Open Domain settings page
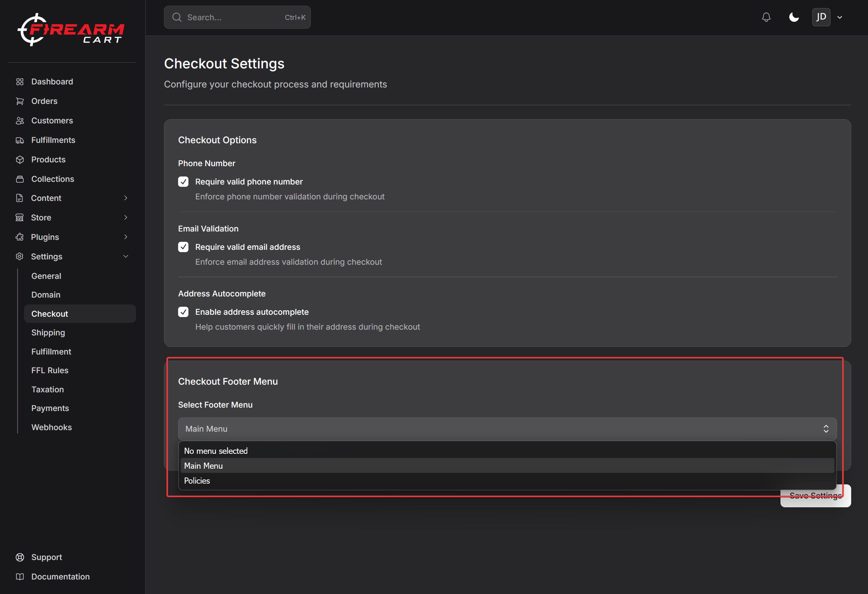Screen dimensions: 868x594 click(x=80, y=295)
